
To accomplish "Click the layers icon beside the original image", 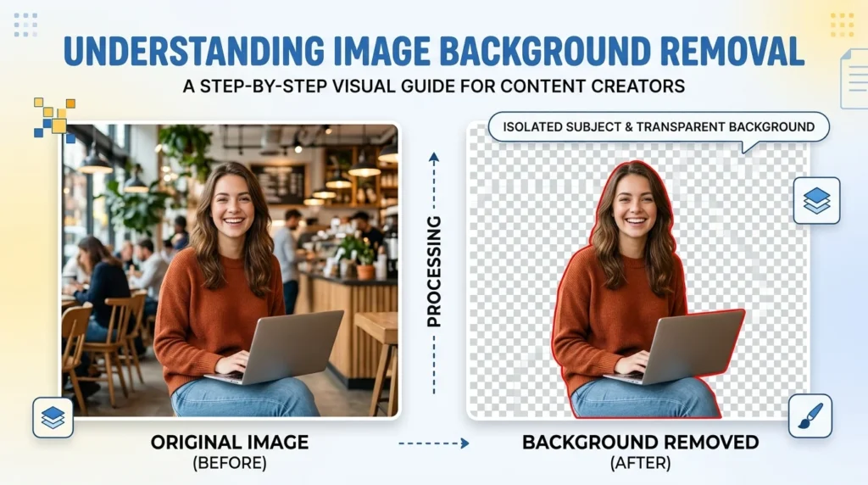I will pos(53,417).
